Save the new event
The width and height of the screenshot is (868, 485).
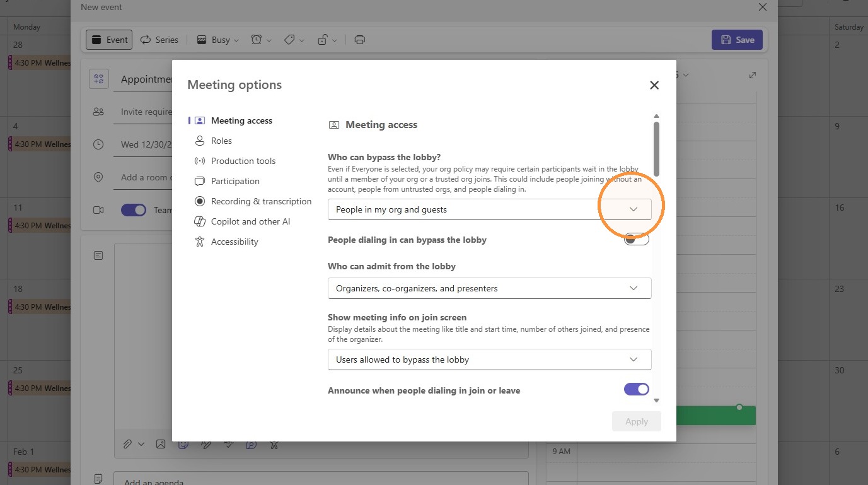click(x=737, y=40)
